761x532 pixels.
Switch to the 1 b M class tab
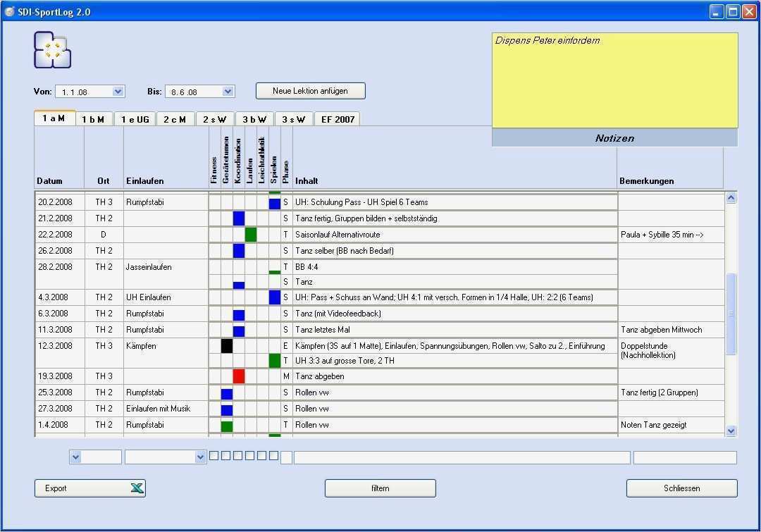(93, 119)
